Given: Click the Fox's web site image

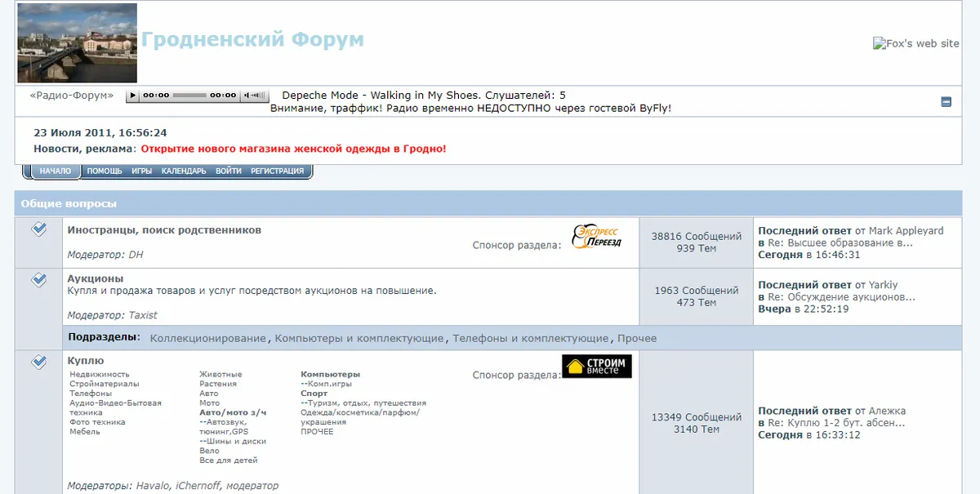Looking at the screenshot, I should pos(915,43).
